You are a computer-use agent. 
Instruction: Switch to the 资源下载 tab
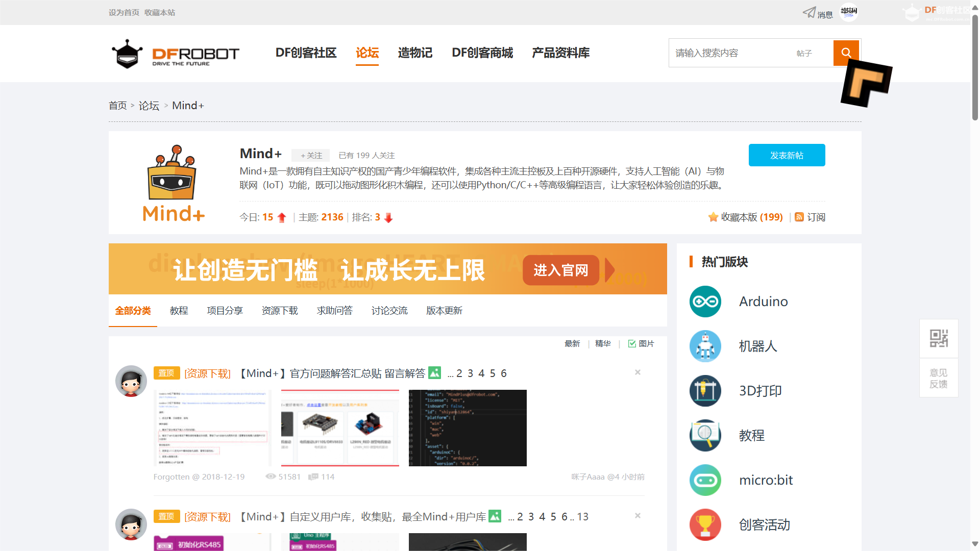coord(280,311)
